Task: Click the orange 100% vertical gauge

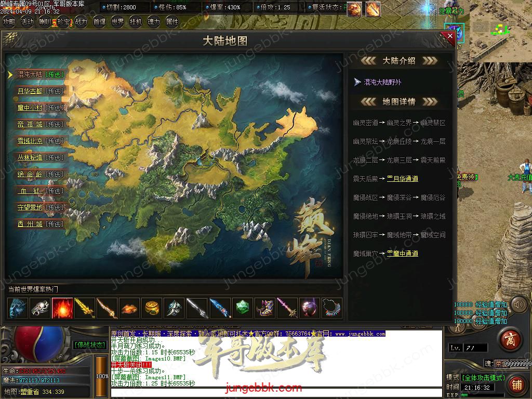Action: pos(100,376)
